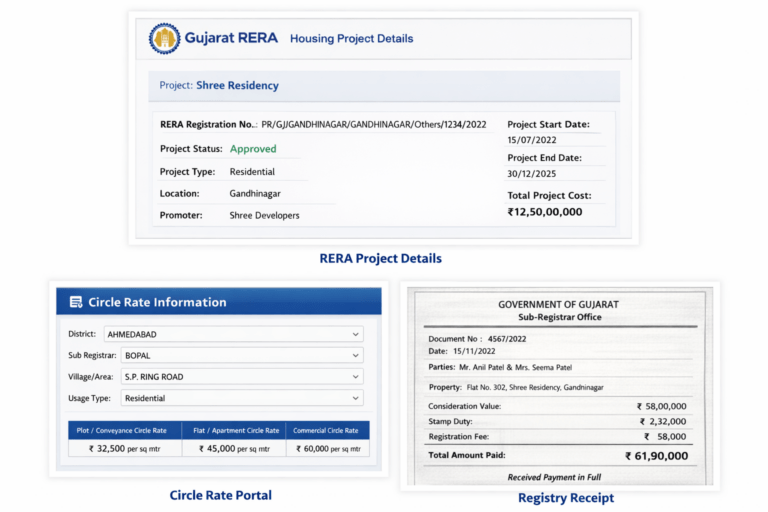Click the total project cost ₹12,50,00,000
This screenshot has height=512, width=768.
(x=545, y=212)
